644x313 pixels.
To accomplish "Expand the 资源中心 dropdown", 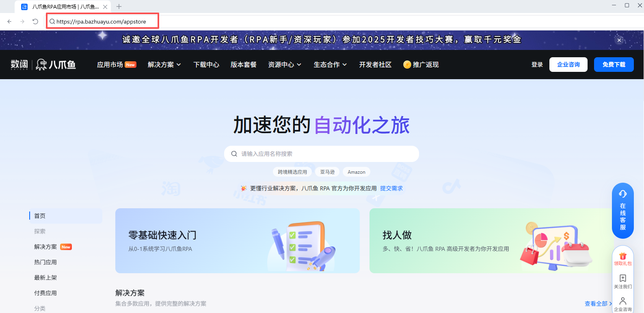I will pos(285,65).
